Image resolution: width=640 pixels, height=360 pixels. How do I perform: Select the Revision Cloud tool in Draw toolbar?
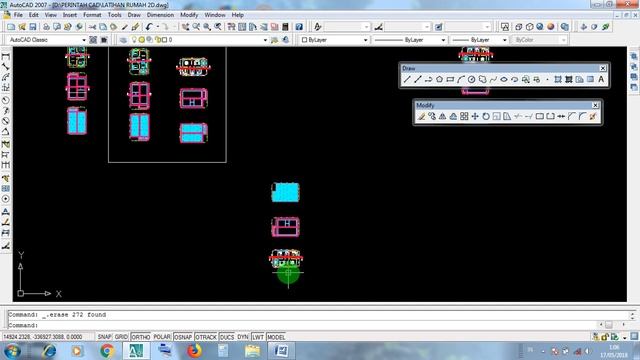tap(482, 80)
